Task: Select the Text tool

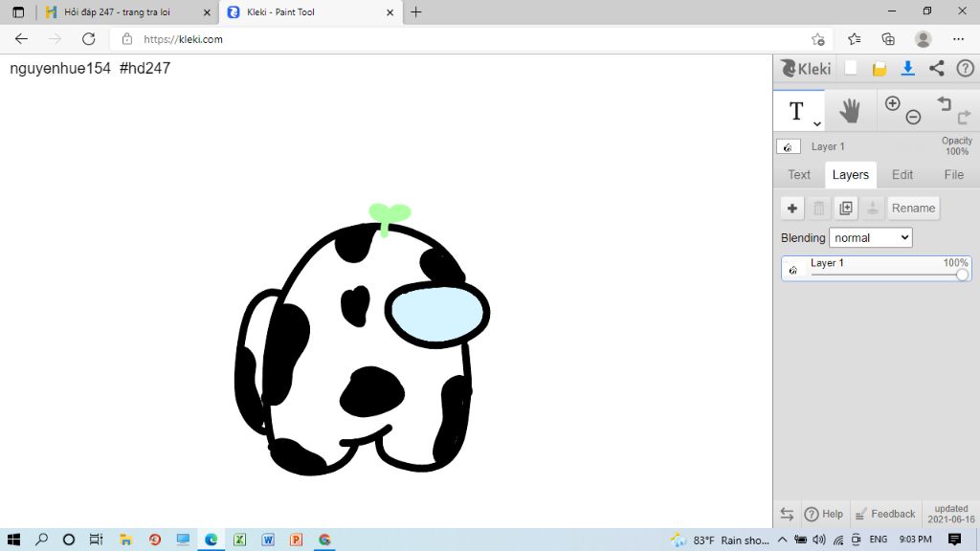Action: 795,111
